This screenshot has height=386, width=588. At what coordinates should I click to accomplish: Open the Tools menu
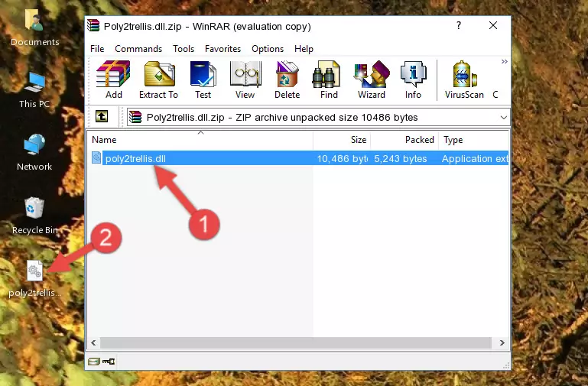point(184,49)
